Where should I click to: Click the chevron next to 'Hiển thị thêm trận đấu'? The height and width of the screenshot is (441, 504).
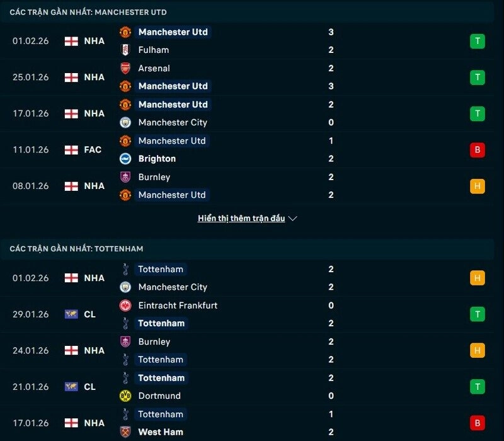[292, 219]
